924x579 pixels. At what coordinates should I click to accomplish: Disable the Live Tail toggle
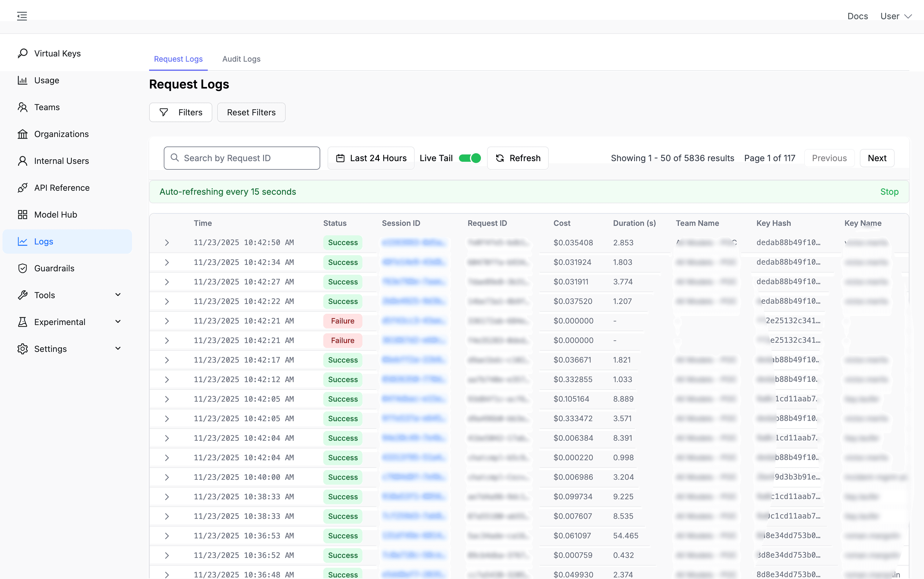469,158
